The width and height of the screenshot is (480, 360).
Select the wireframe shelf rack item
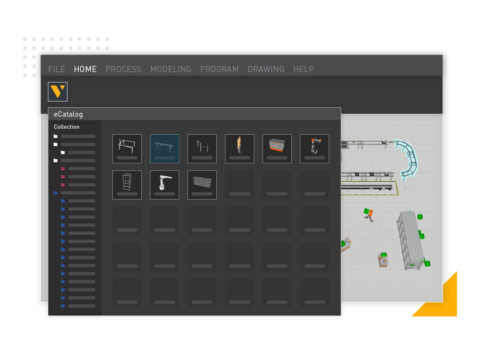point(127,185)
